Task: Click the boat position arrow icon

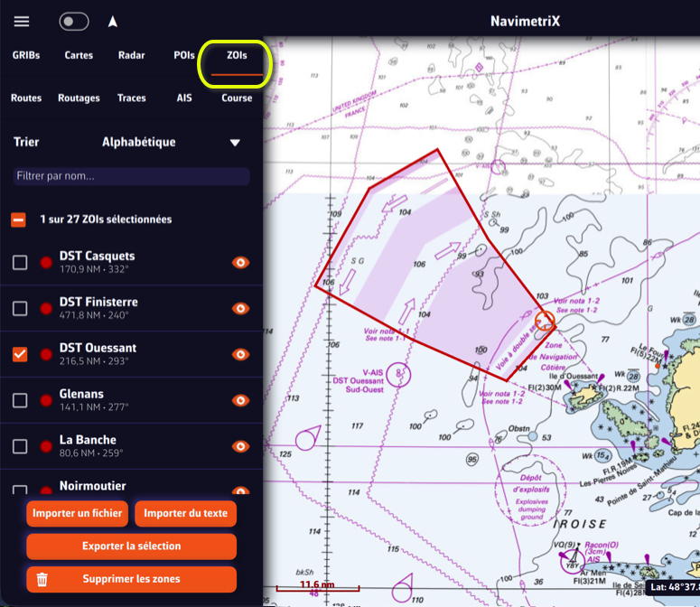Action: coord(113,22)
